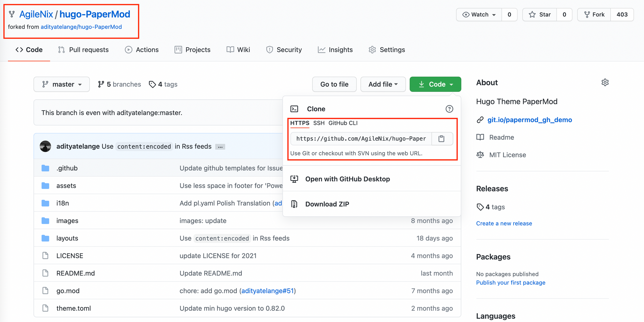
Task: Click the Fork button
Action: (594, 15)
